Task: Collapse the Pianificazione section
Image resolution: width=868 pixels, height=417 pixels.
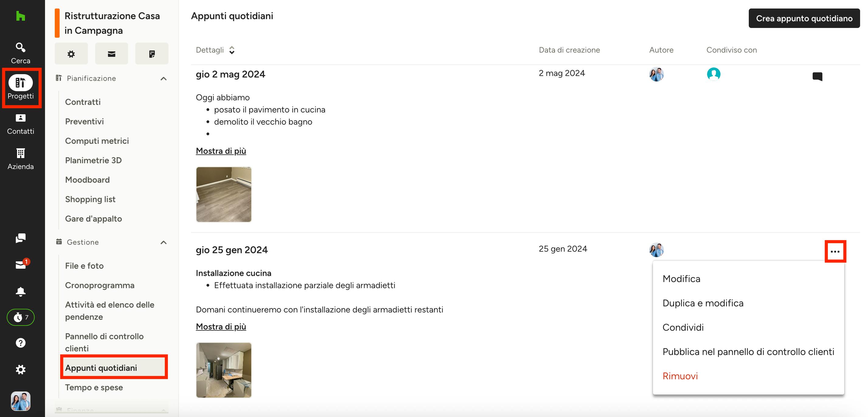Action: pos(163,78)
